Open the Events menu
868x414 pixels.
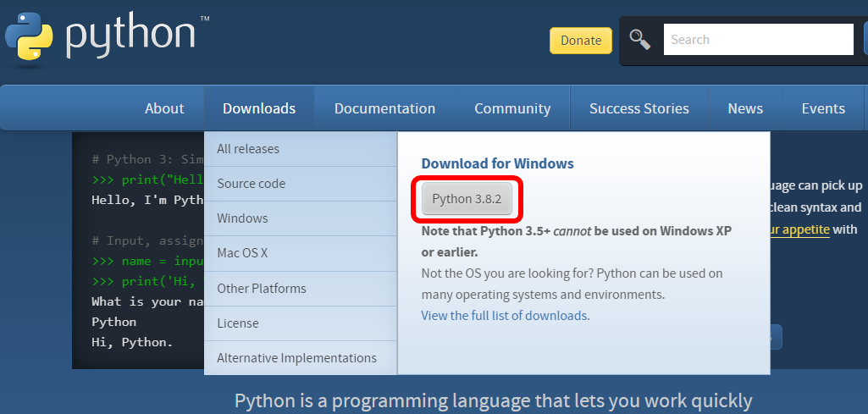point(823,108)
